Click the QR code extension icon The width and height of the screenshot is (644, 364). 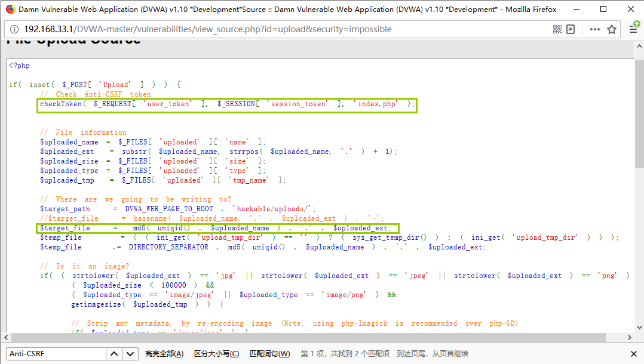pos(557,29)
